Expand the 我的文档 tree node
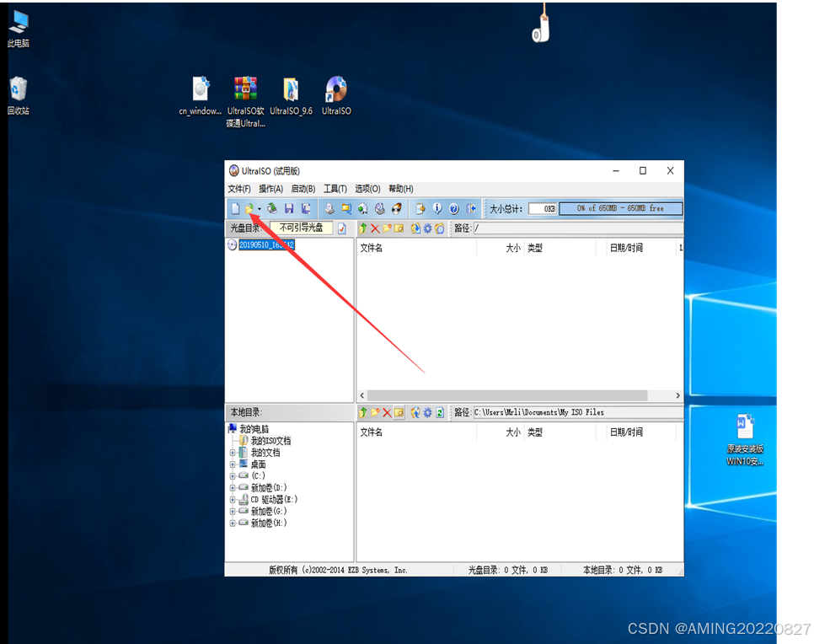814x644 pixels. point(232,453)
